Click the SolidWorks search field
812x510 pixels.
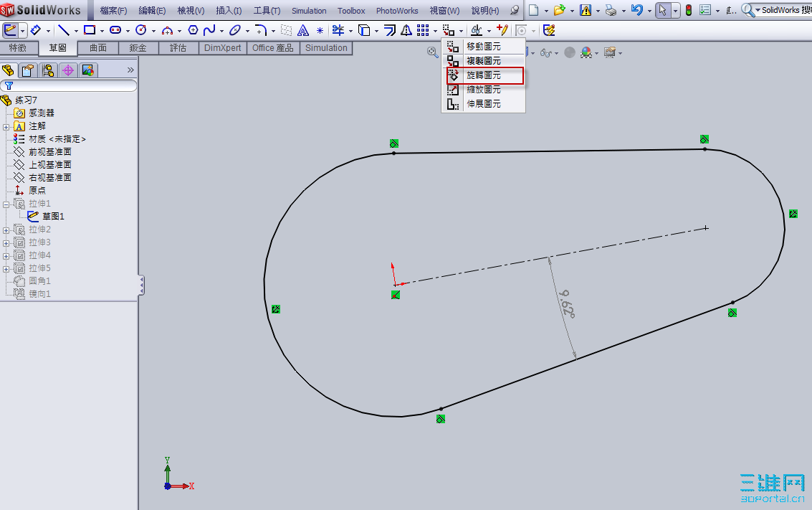[786, 10]
